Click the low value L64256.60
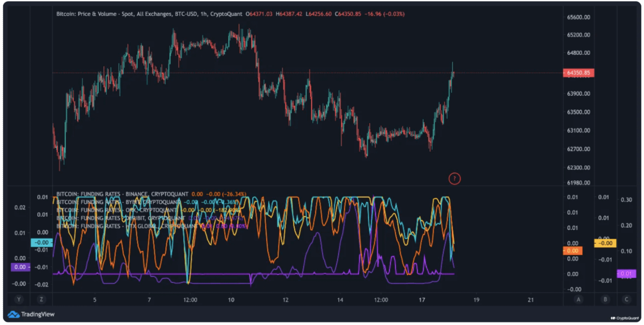The height and width of the screenshot is (325, 644). [319, 14]
